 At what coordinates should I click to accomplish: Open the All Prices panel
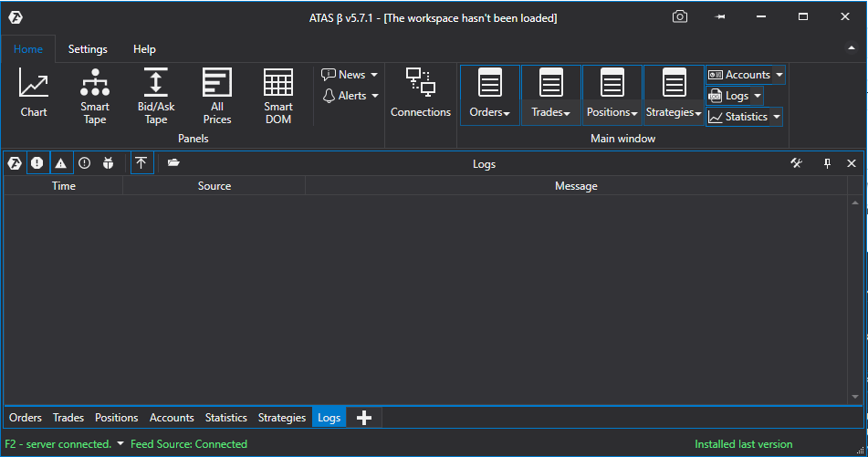coord(217,96)
